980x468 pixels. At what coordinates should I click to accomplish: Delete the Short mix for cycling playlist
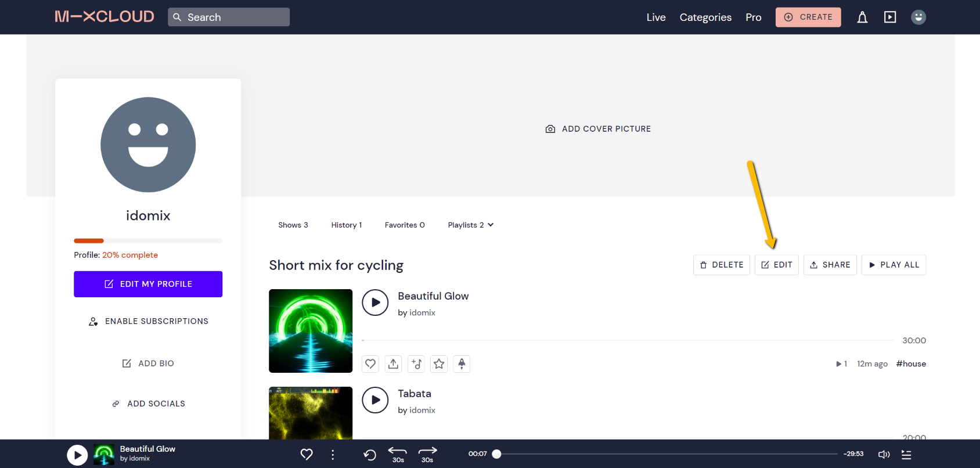pos(721,265)
